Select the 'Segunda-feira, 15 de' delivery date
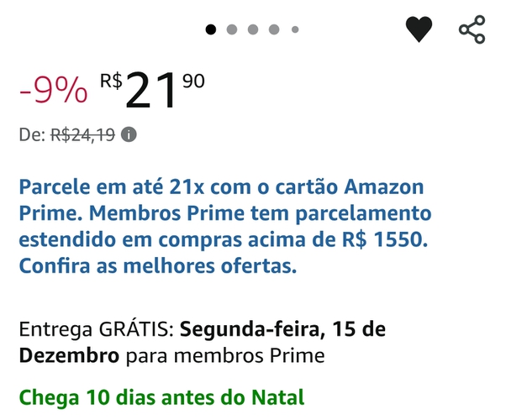506x420 pixels. pos(282,328)
